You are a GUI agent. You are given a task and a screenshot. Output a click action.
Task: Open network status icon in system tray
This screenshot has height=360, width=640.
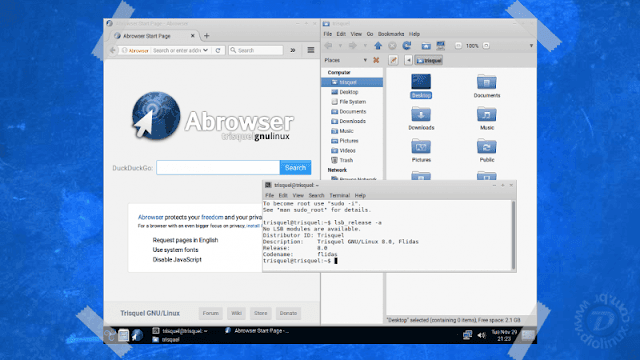(467, 335)
